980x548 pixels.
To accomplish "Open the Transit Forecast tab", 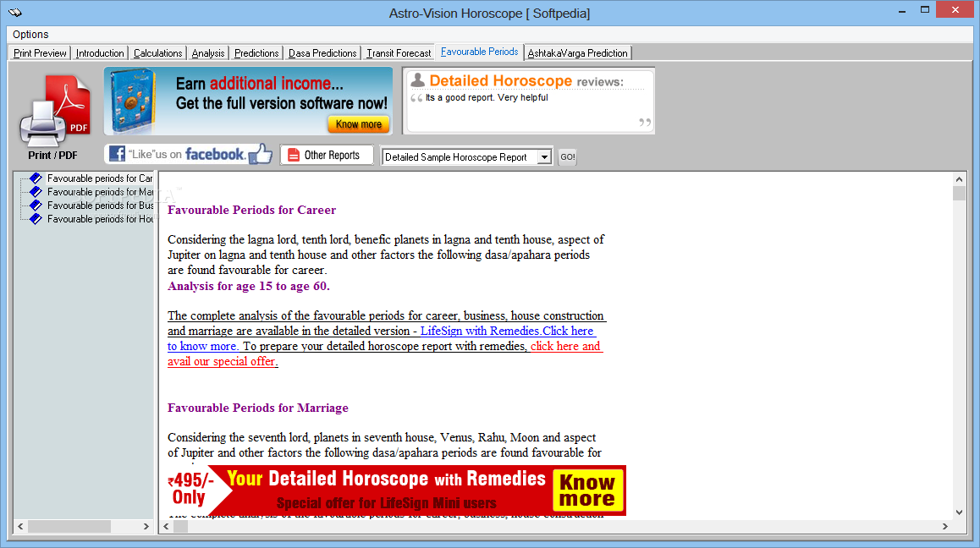I will pyautogui.click(x=399, y=53).
